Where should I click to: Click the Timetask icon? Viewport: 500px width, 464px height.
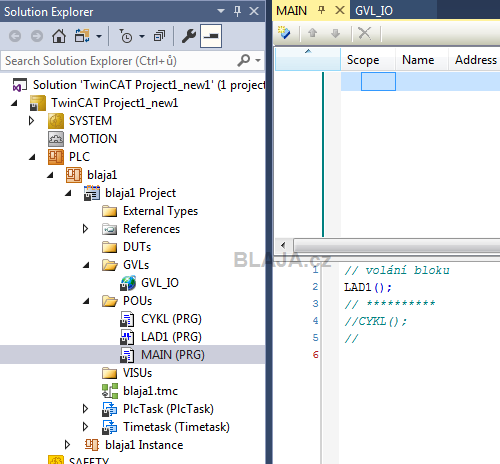(109, 427)
